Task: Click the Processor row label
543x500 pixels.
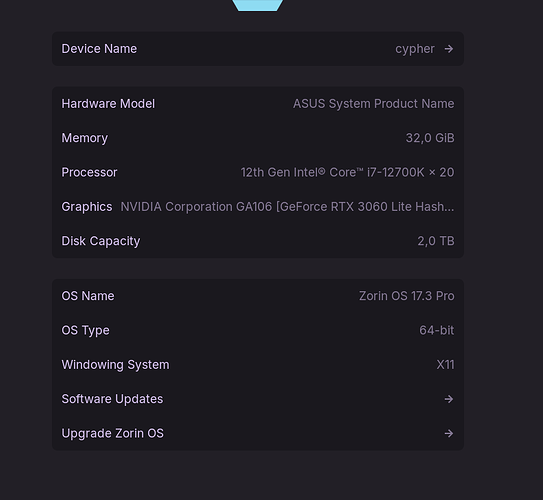Action: click(x=89, y=172)
